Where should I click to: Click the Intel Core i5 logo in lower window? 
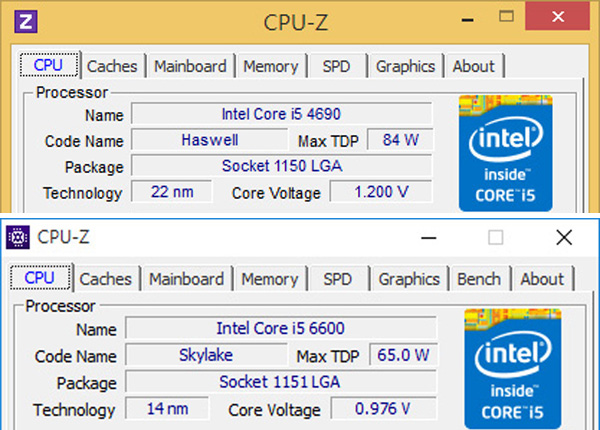pos(513,369)
